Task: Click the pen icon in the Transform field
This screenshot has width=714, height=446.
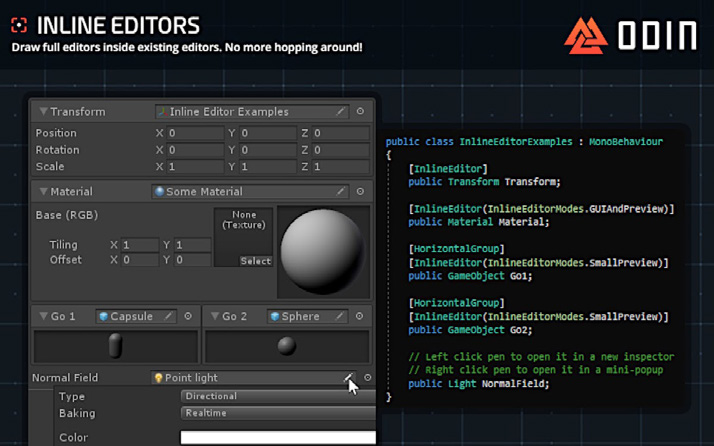Action: [x=340, y=112]
